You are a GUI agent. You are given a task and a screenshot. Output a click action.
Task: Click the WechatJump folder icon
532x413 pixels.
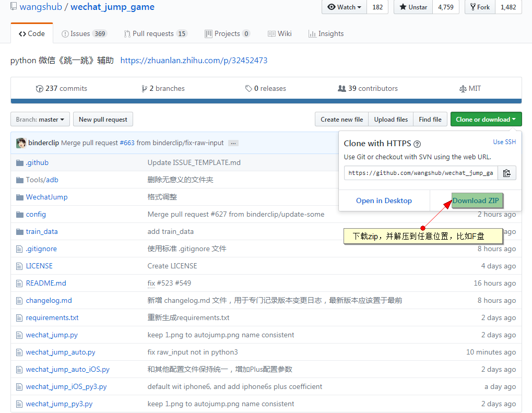(x=20, y=197)
